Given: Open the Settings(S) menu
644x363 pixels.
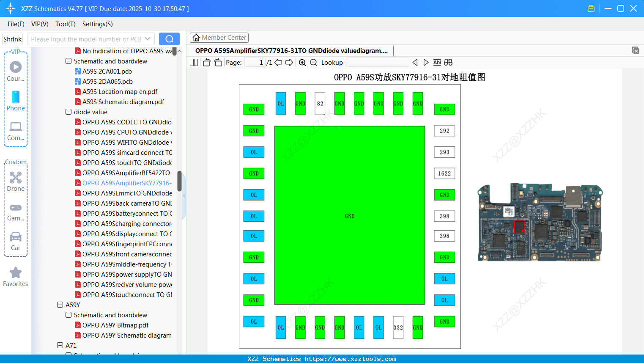Looking at the screenshot, I should [97, 24].
